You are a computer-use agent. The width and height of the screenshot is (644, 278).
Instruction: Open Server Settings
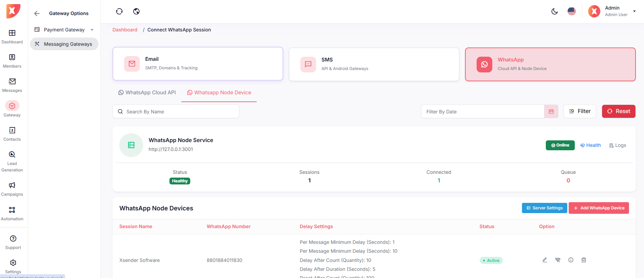[x=544, y=208]
